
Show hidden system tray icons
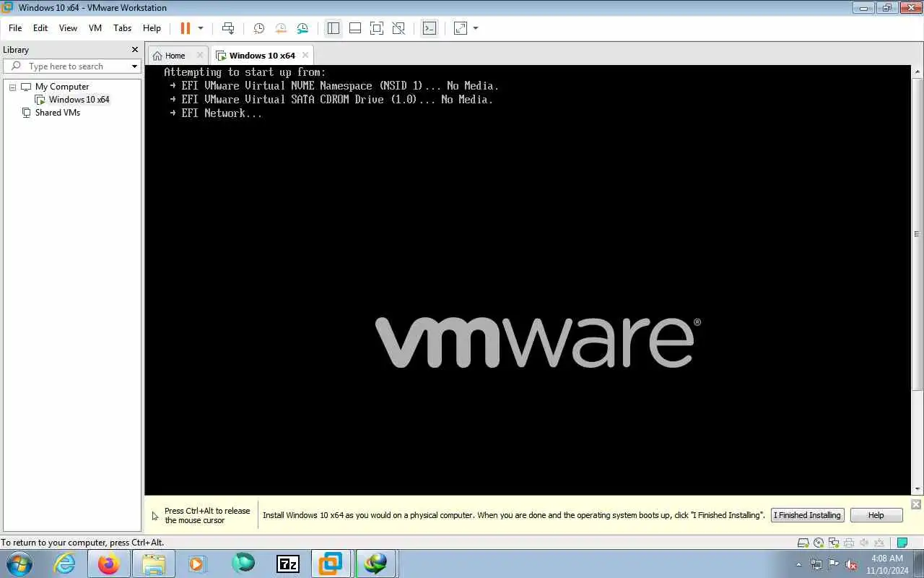798,564
